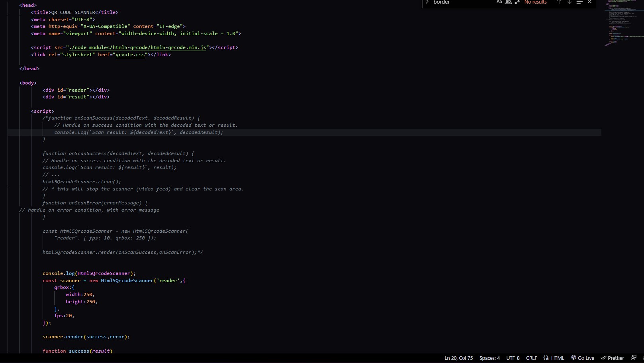
Task: Change indentation via Spaces: 4
Action: click(489, 357)
